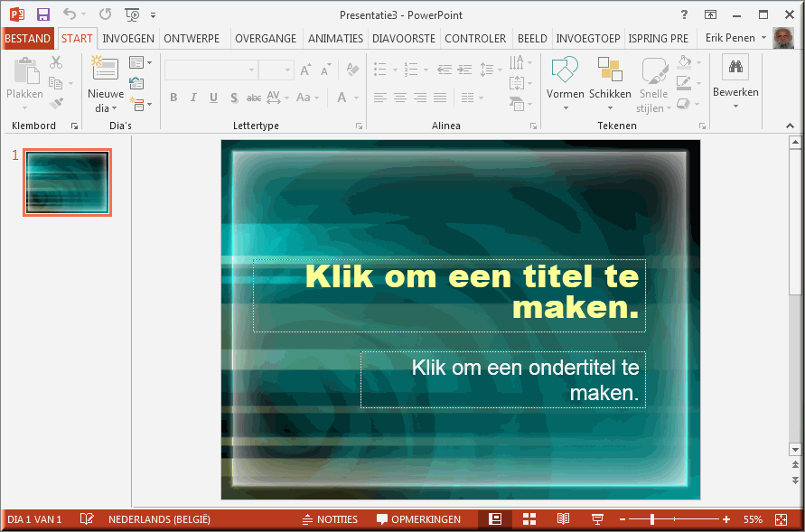Expand the Lettertype dialog launcher
This screenshot has width=805, height=532.
[x=359, y=126]
